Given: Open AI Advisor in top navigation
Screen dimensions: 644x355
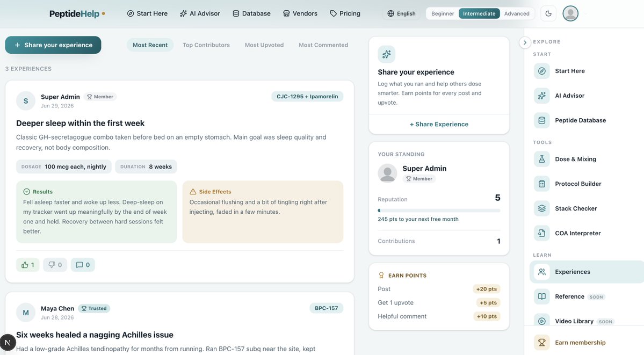Looking at the screenshot, I should [200, 13].
